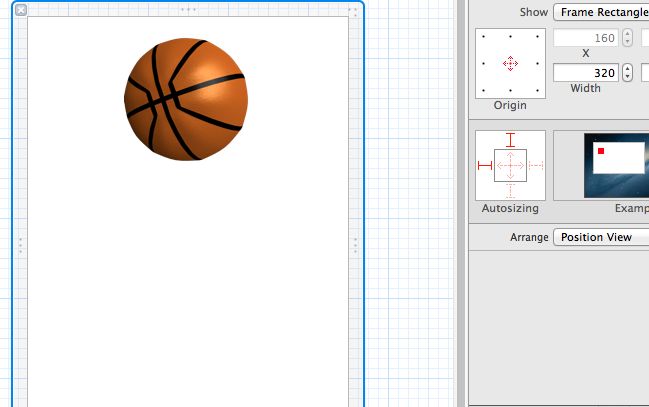Select the basketball image in the view
The width and height of the screenshot is (649, 407).
(186, 99)
